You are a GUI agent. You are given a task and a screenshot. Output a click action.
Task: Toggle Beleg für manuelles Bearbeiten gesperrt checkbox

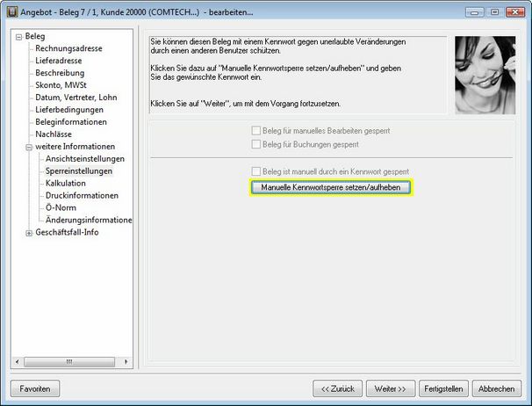pyautogui.click(x=256, y=131)
